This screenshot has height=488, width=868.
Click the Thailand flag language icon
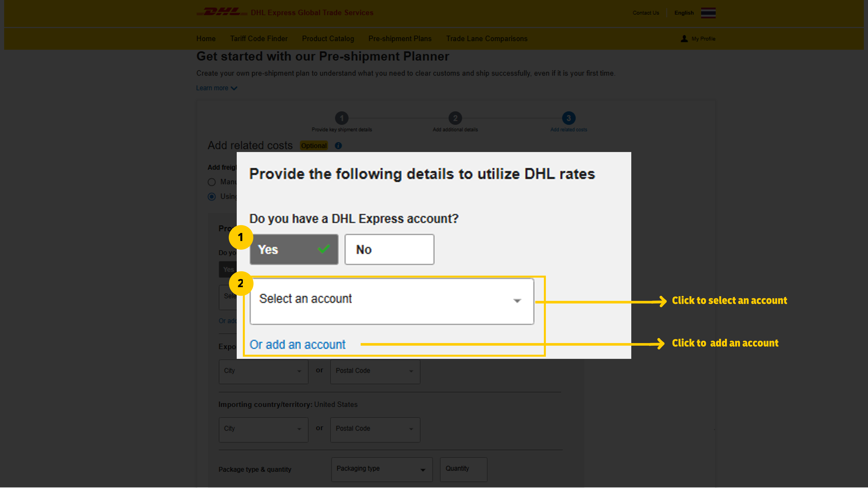click(x=708, y=13)
